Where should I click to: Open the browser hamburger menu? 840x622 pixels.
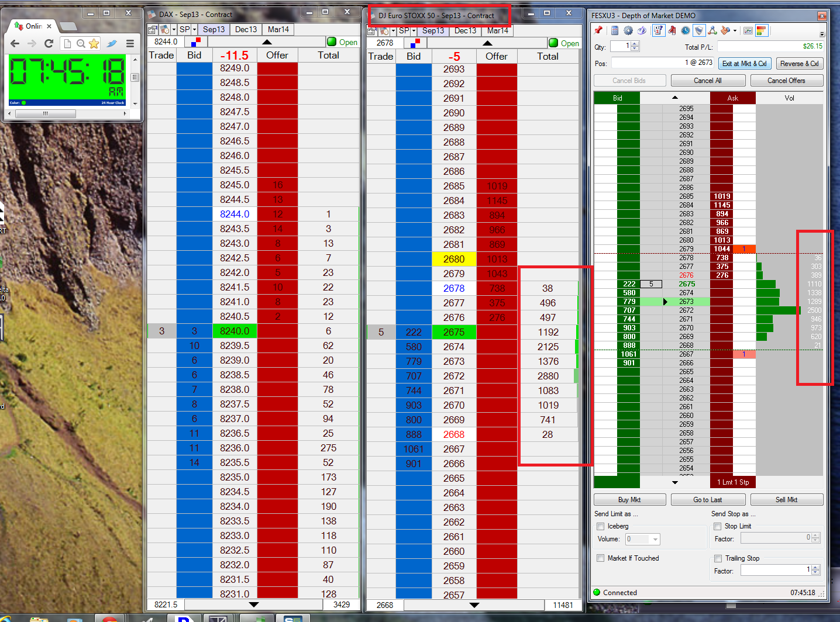pyautogui.click(x=130, y=43)
